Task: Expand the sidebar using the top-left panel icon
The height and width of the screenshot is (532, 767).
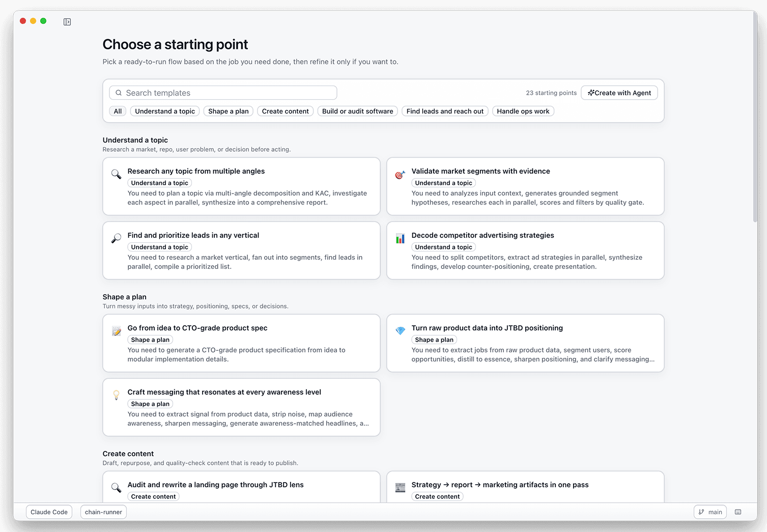Action: pyautogui.click(x=67, y=21)
